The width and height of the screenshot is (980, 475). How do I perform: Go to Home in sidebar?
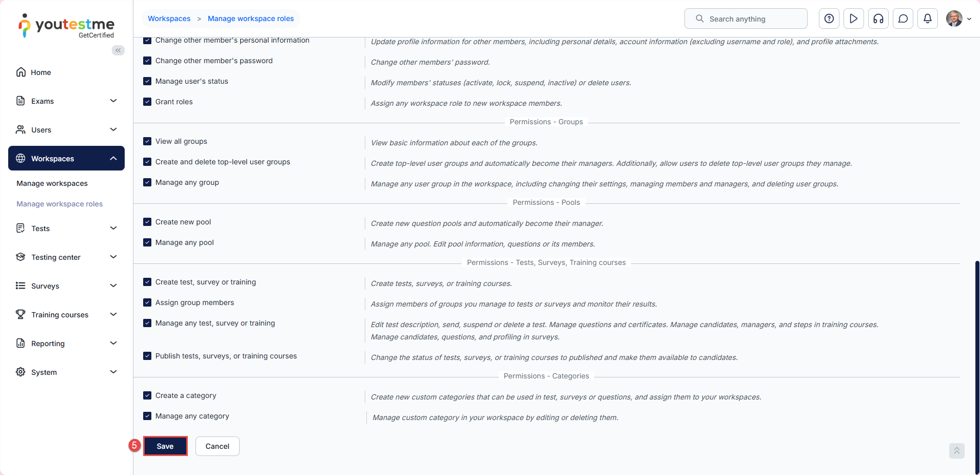[41, 72]
